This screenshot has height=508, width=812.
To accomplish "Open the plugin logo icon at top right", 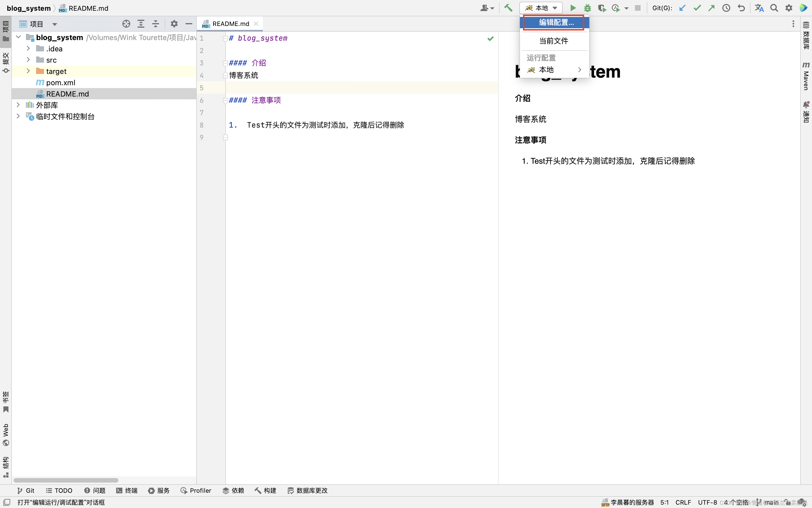I will [x=804, y=8].
